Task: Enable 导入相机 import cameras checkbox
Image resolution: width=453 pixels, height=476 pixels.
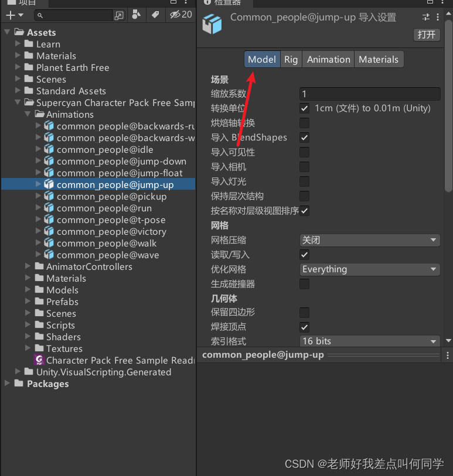Action: (x=304, y=167)
